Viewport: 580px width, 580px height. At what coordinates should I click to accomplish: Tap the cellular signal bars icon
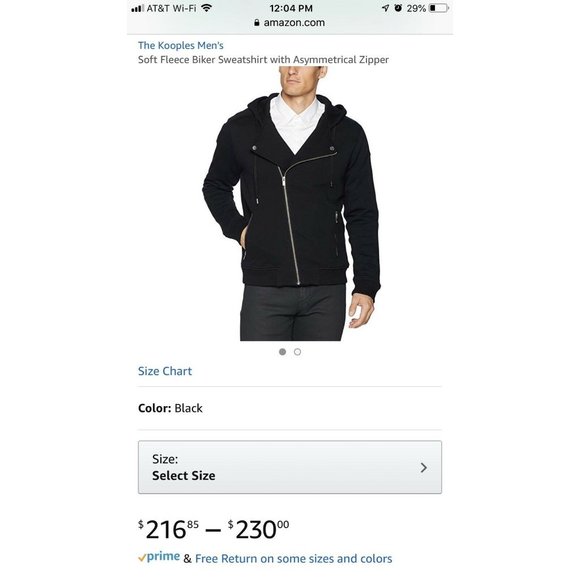pos(137,8)
